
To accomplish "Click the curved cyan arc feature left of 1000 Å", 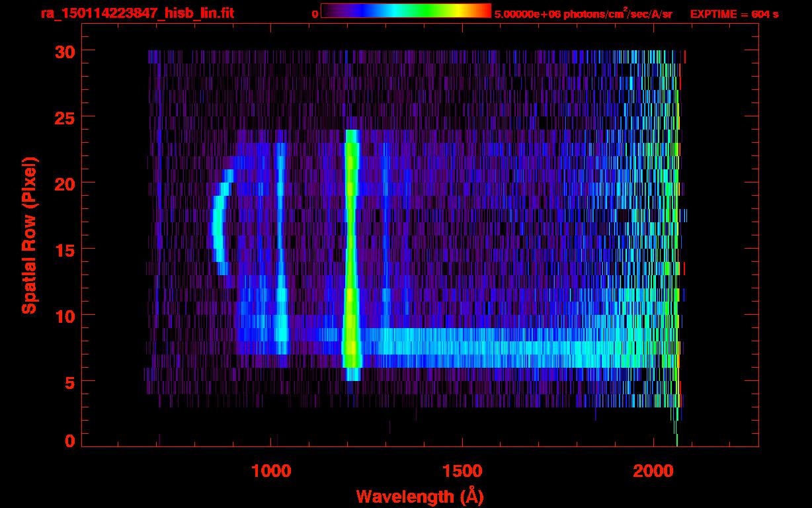I will [x=220, y=222].
